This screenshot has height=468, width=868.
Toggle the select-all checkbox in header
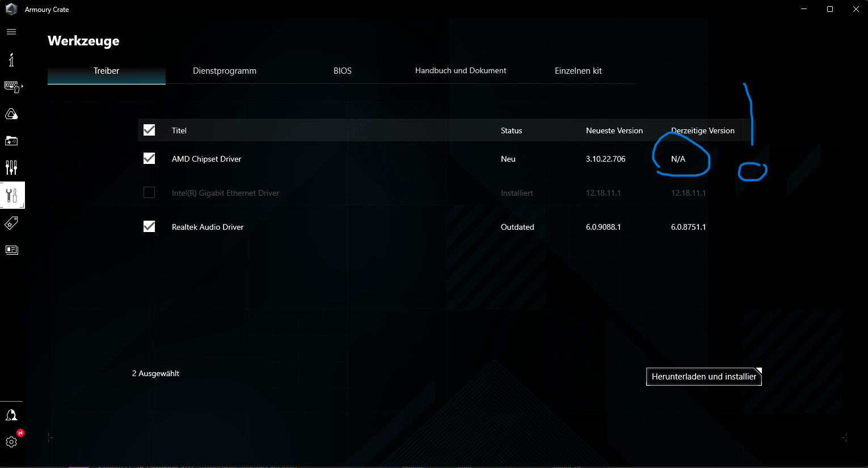tap(149, 130)
